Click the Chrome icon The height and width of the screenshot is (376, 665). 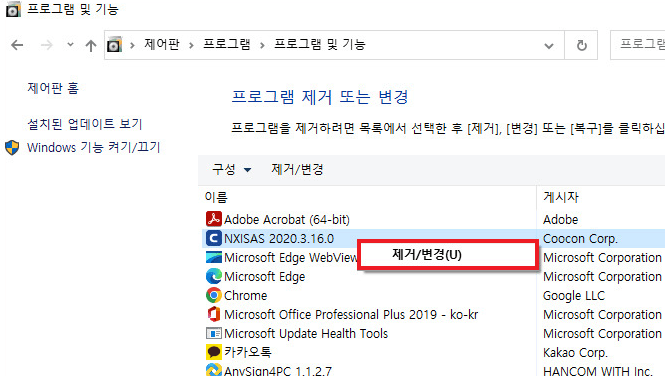pos(214,295)
